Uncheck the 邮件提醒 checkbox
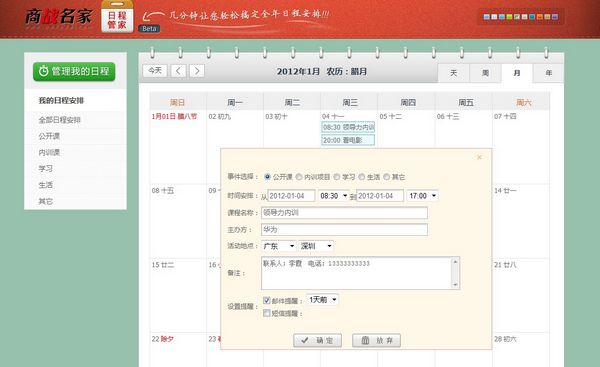Screen dimensions: 600x367 (x=267, y=300)
